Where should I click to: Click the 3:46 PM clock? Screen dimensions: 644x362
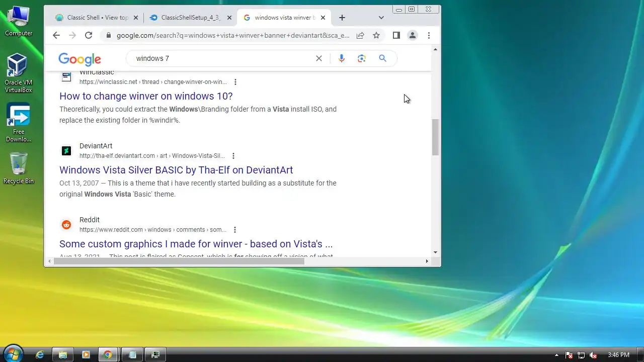(618, 355)
